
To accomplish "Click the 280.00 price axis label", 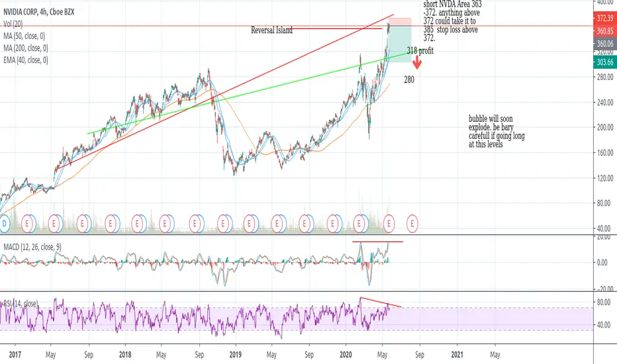I will tap(605, 77).
